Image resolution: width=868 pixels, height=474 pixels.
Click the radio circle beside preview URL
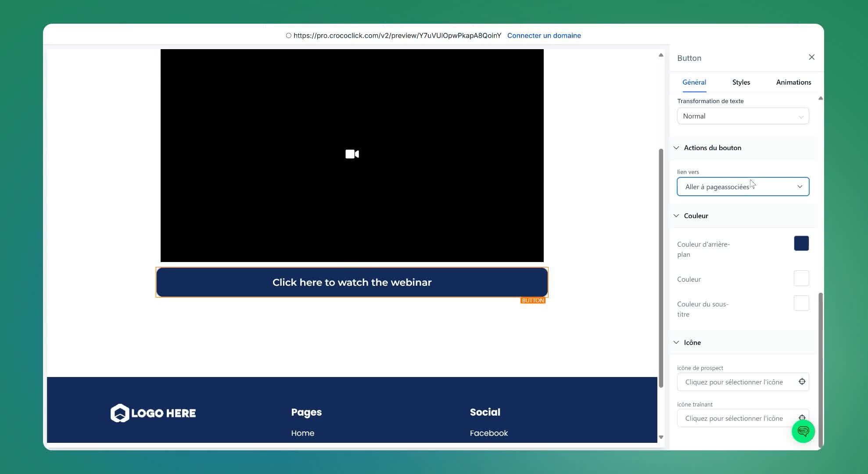point(288,36)
